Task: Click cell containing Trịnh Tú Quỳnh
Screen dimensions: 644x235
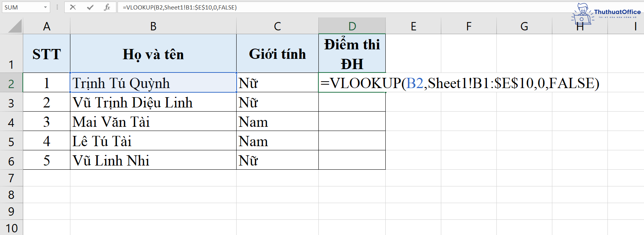Action: click(153, 83)
